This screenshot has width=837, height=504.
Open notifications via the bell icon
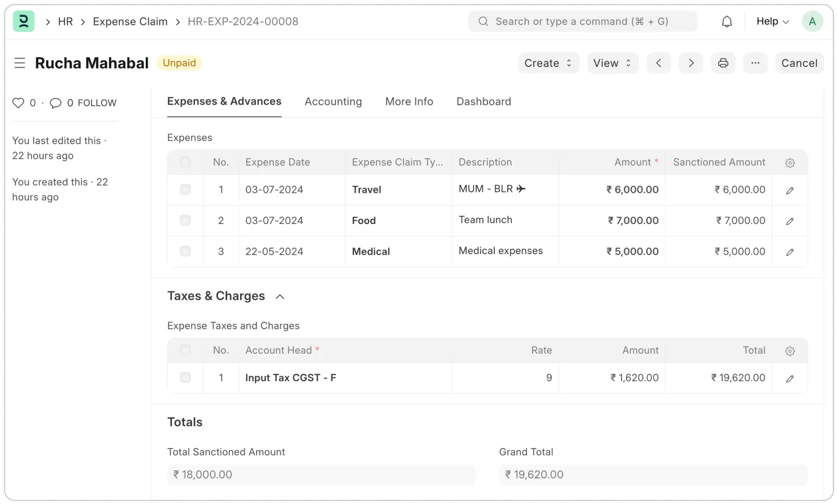pyautogui.click(x=727, y=21)
